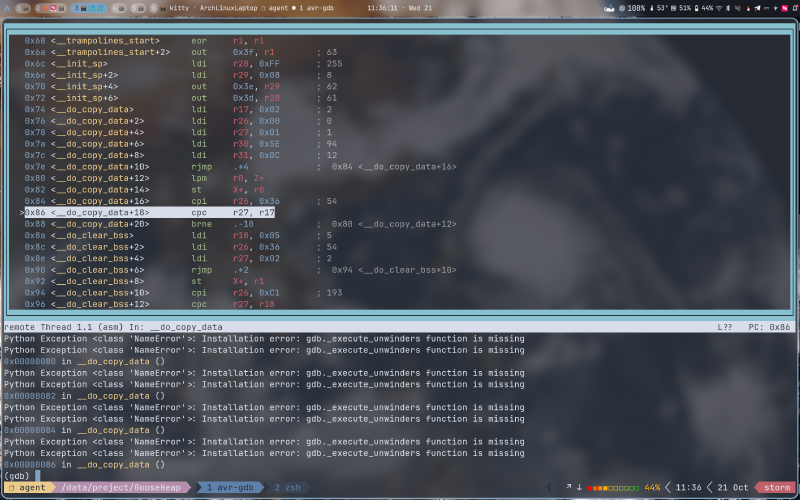Open the Wi-Fi network tray icon
This screenshot has width=800, height=500.
click(719, 8)
